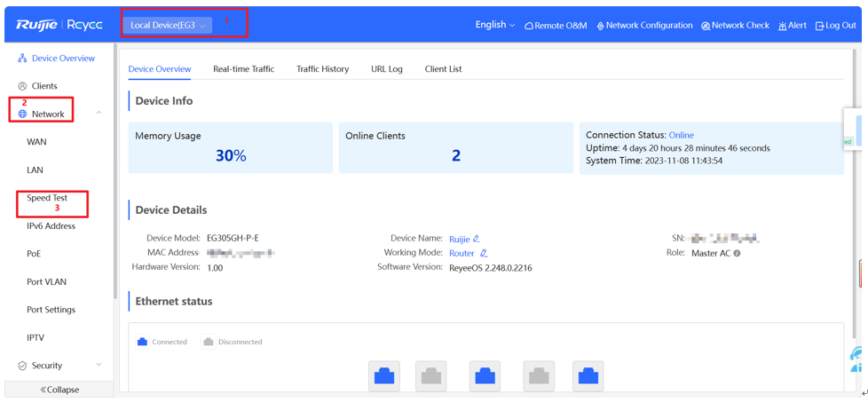
Task: Click the info icon next to Master AC
Action: (x=737, y=253)
